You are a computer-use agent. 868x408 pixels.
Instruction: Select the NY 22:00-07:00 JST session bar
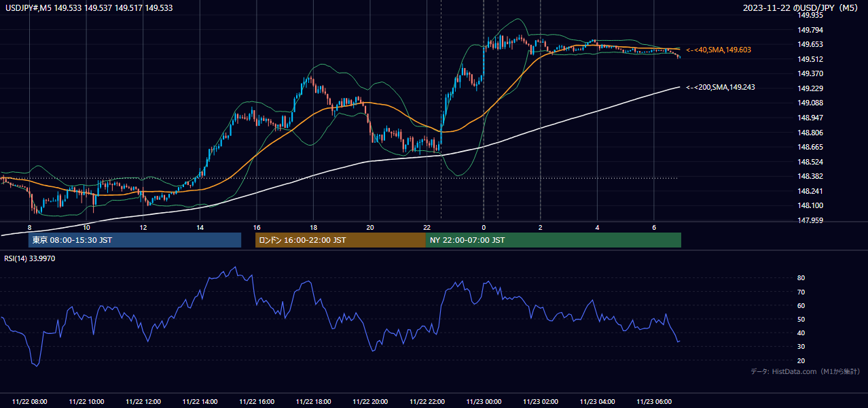coord(554,240)
